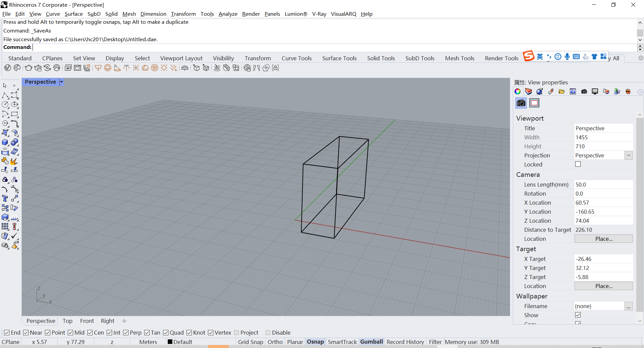Select the V-Ray sun light icon
644x348 pixels.
pos(164,68)
